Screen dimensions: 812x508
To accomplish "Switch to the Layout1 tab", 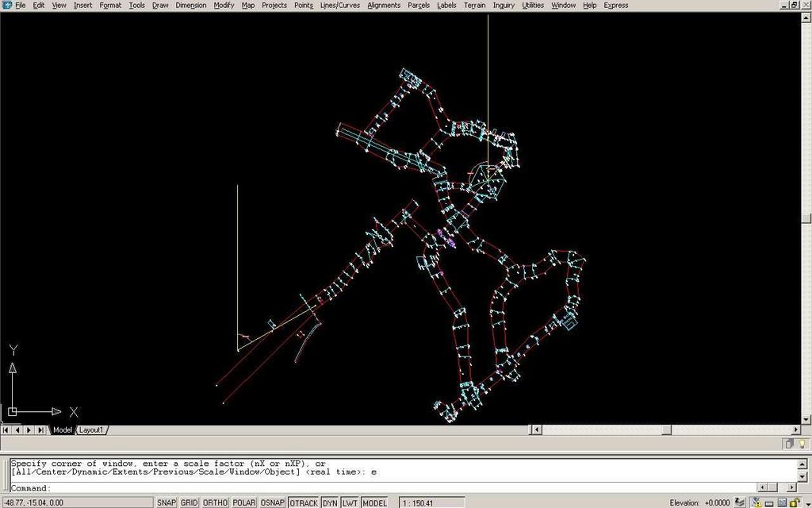I will click(91, 429).
